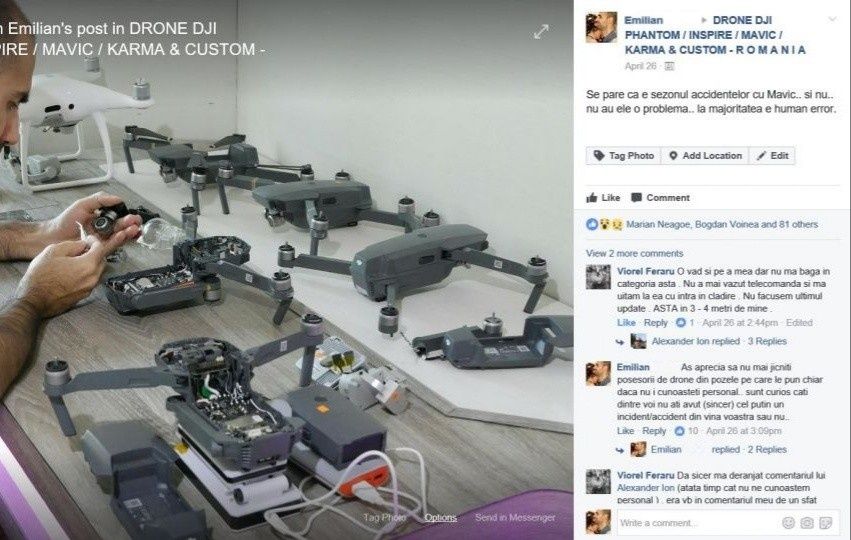Open the reactions list for 81 others
Screen dimensions: 851x540
coord(722,224)
